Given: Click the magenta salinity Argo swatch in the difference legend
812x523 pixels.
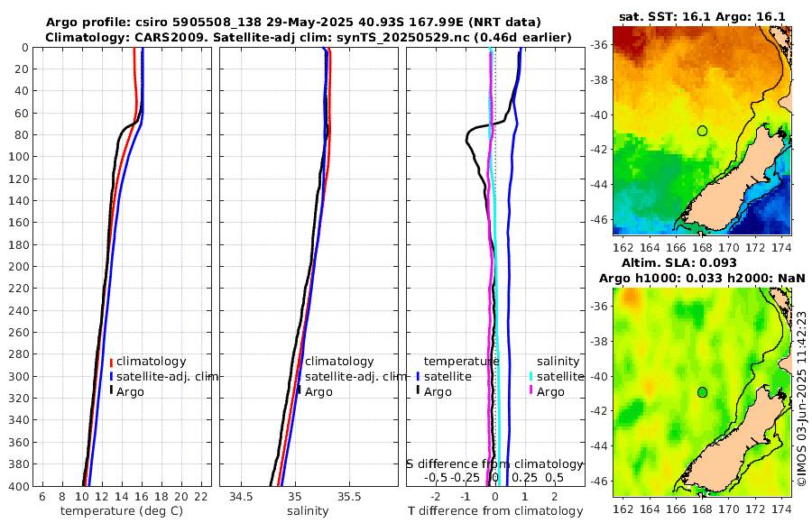Looking at the screenshot, I should (531, 391).
